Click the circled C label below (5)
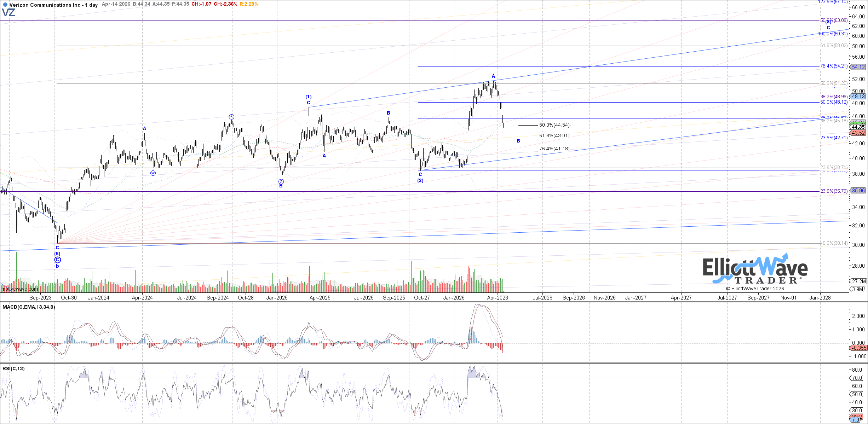The height and width of the screenshot is (424, 868). click(x=57, y=260)
